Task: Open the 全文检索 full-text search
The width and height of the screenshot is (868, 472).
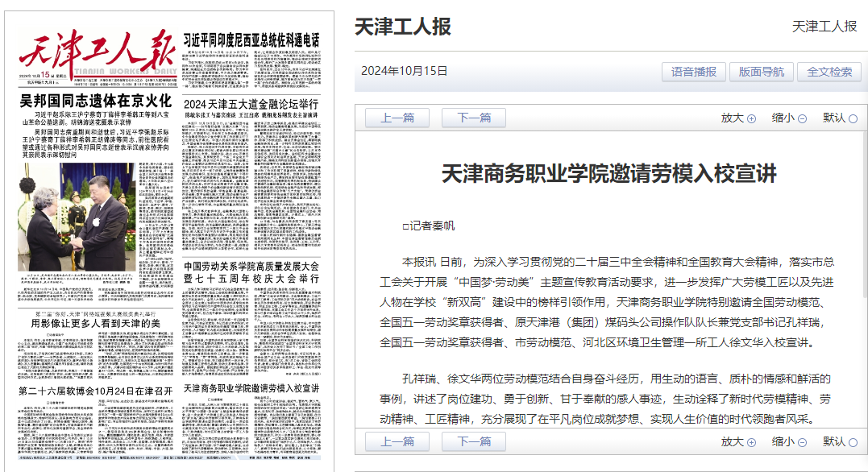Action: [829, 72]
